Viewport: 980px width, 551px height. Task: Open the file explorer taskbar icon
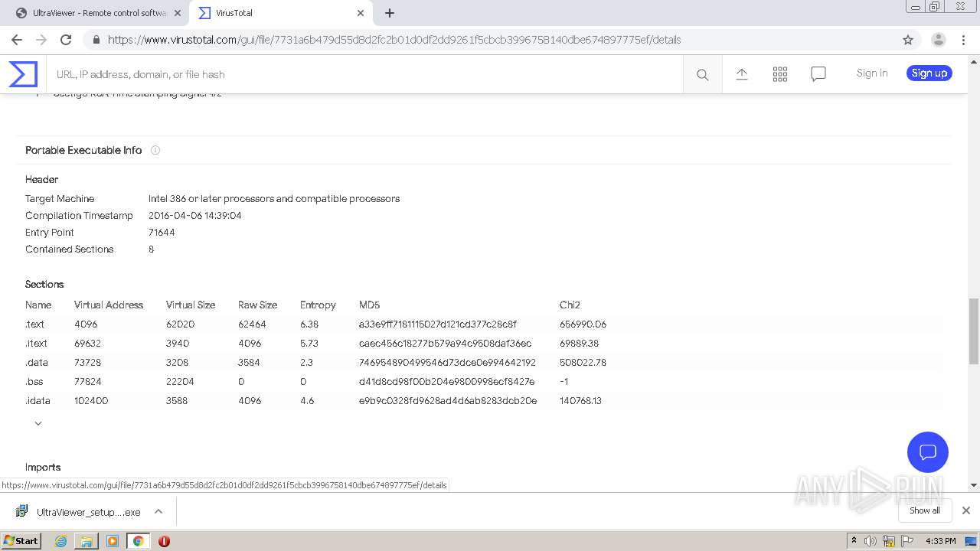pos(87,541)
